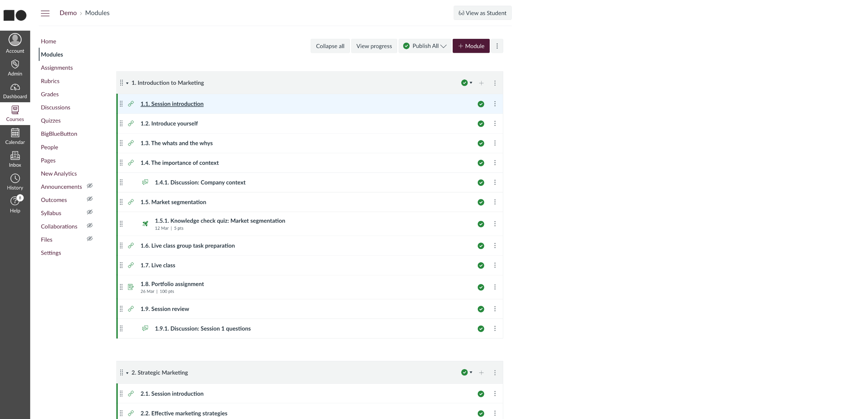Viewport: 868px width, 419px height.
Task: Toggle publish status of 1.3. The whats and the whys
Action: click(x=481, y=143)
